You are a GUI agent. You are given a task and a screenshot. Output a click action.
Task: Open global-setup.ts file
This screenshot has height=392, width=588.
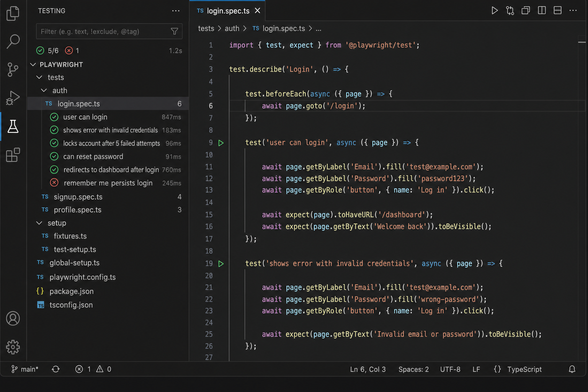pos(108,263)
